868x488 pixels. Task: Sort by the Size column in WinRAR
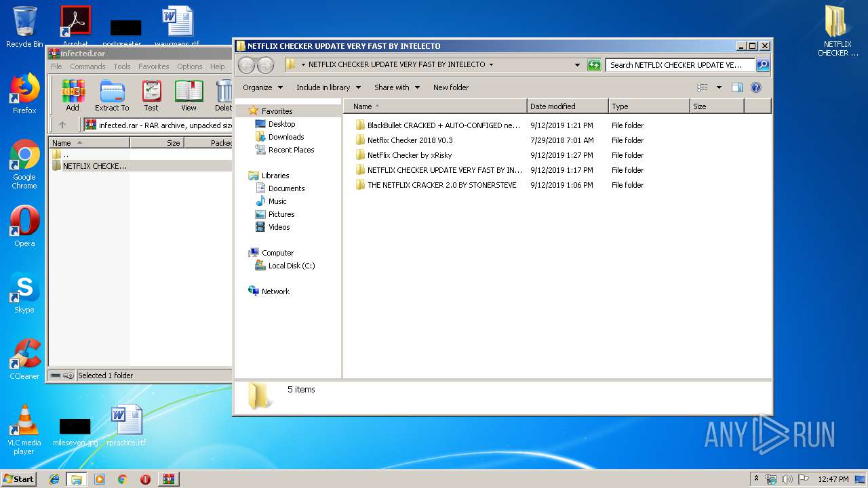pos(157,143)
